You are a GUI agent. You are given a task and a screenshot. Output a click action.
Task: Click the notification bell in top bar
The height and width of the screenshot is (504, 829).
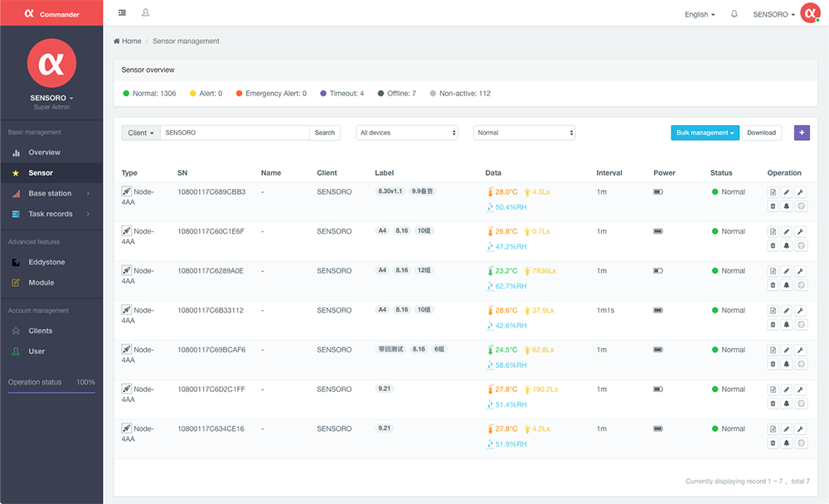pyautogui.click(x=734, y=14)
